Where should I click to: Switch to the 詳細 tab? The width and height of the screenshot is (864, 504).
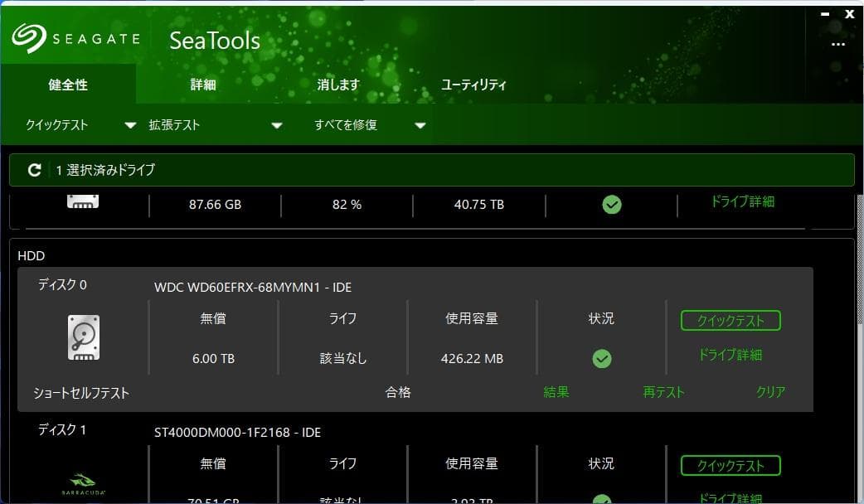(202, 84)
